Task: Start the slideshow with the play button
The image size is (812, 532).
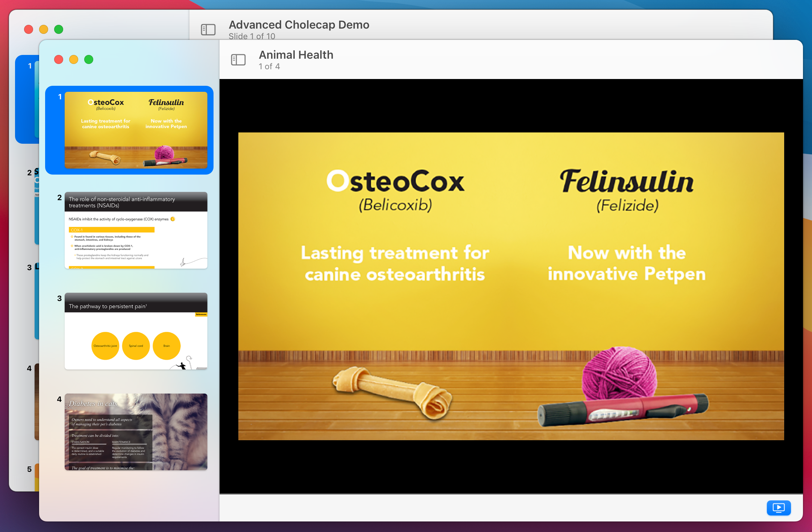Action: (x=779, y=508)
